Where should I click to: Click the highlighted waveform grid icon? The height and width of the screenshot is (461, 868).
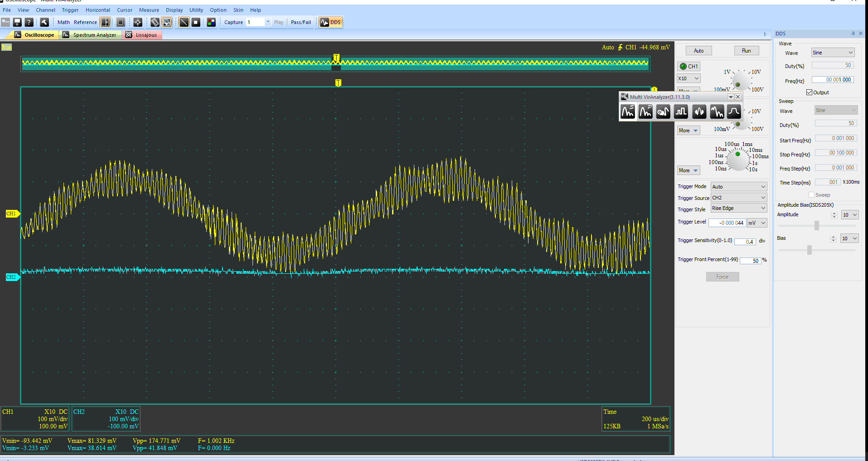pos(167,22)
